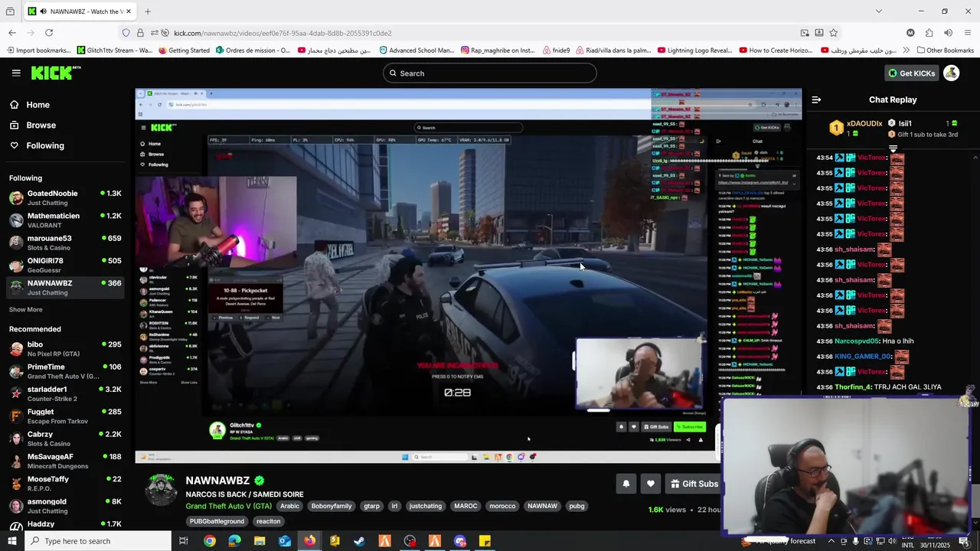The width and height of the screenshot is (980, 551).
Task: Click KING_GAMER_00 username in chat
Action: click(863, 357)
